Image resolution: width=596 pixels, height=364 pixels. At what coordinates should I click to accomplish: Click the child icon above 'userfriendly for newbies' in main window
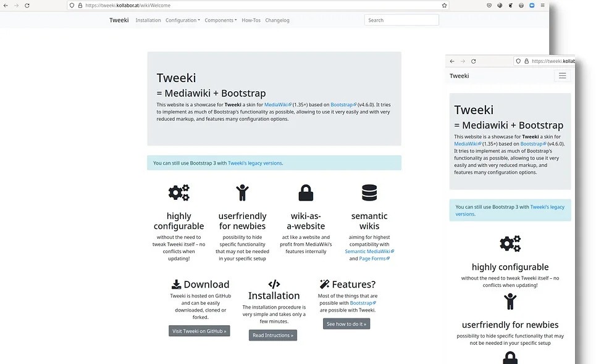point(242,192)
